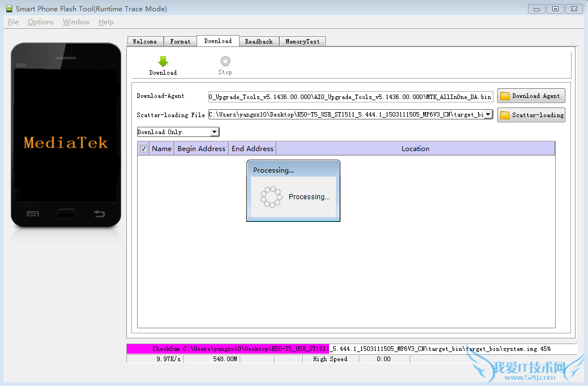
Task: Open the Help menu
Action: pyautogui.click(x=106, y=22)
